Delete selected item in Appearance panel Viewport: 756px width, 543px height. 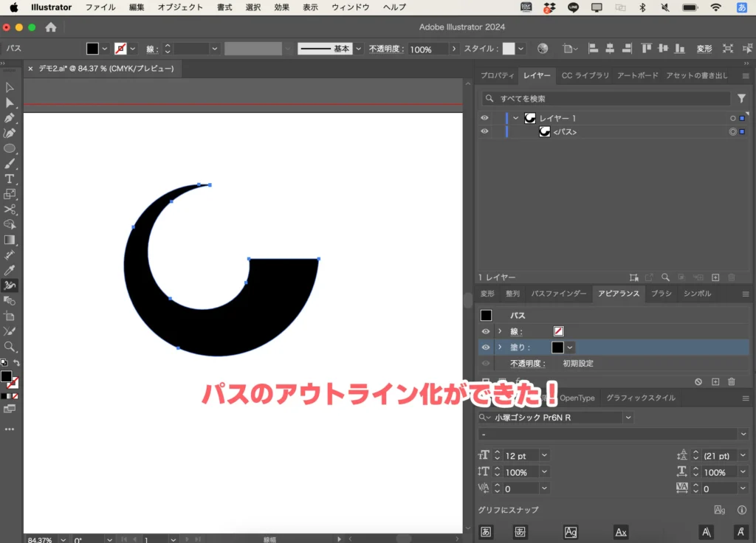click(732, 381)
